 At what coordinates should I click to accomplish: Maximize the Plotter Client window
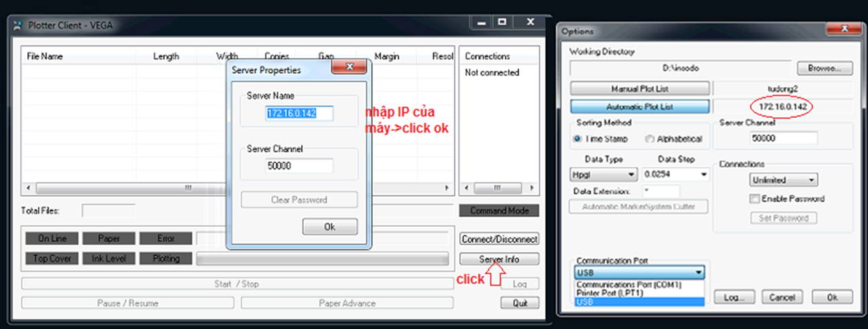[502, 22]
